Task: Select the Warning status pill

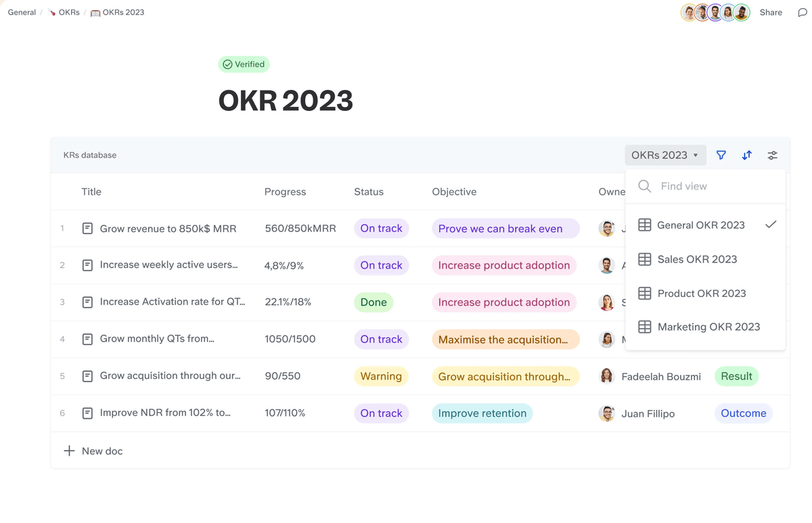Action: 381,376
